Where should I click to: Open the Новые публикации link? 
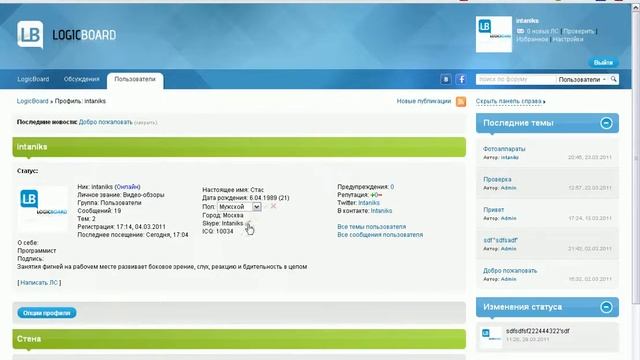(x=424, y=101)
